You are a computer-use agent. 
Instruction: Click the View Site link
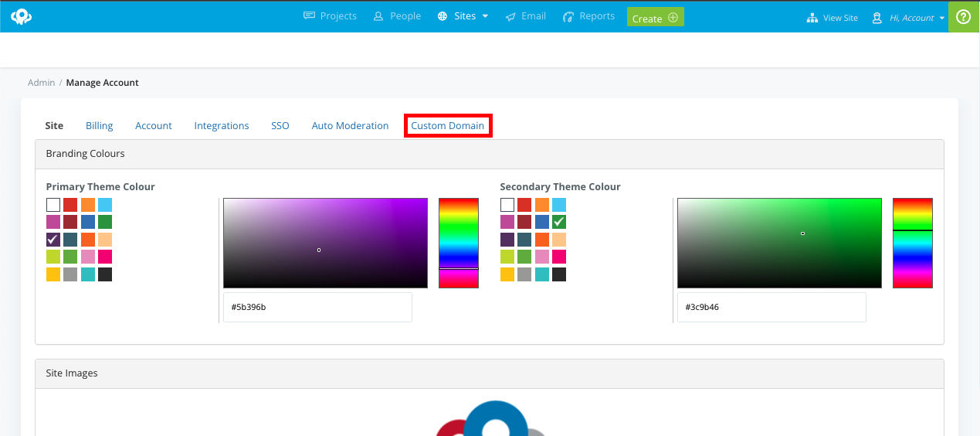pos(832,18)
